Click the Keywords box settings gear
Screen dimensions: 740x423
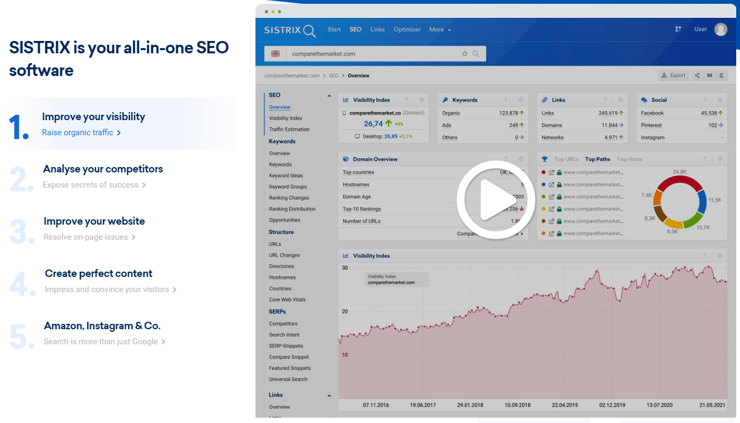coord(521,100)
